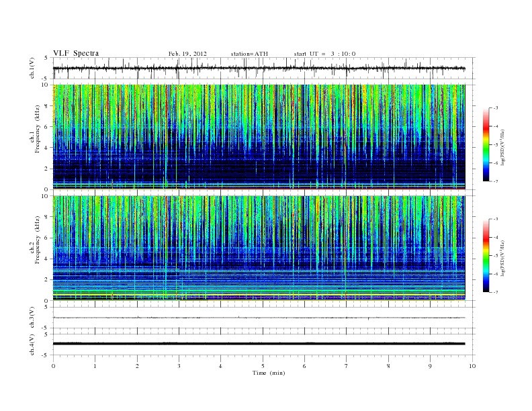Click the "6" kHz tick of ch.1 spectrogram
The height and width of the screenshot is (411, 532).
tap(46, 127)
